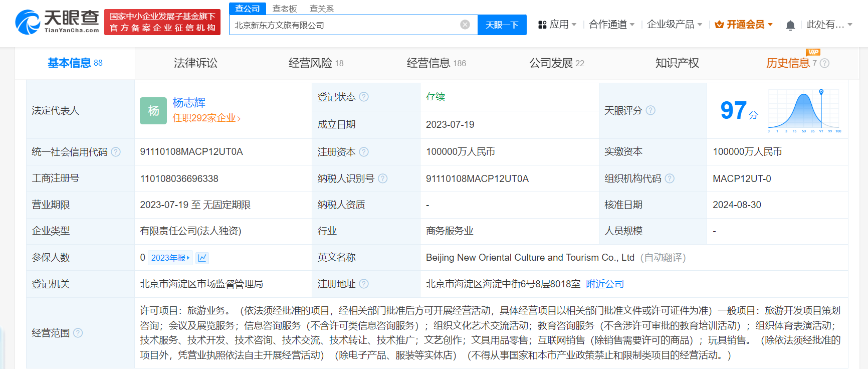Expand the 2023年报 selector
The image size is (868, 369).
click(170, 258)
